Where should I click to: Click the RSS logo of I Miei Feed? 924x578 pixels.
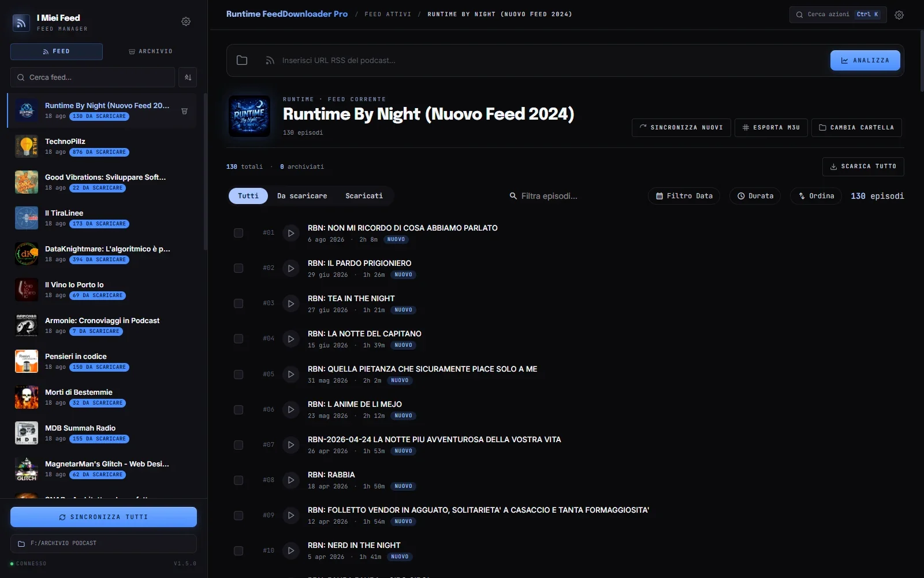[21, 23]
